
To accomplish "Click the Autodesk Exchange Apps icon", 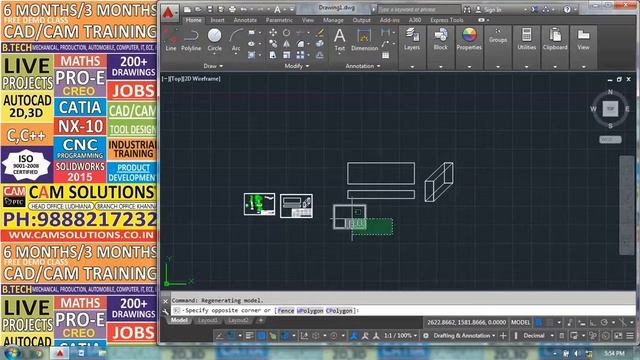I will [x=534, y=9].
